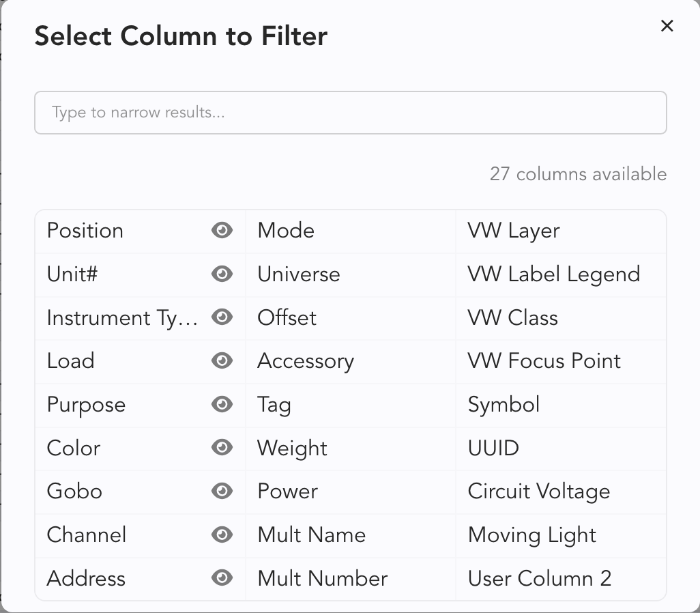Toggle the Color column eye icon
This screenshot has width=700, height=613.
(222, 448)
